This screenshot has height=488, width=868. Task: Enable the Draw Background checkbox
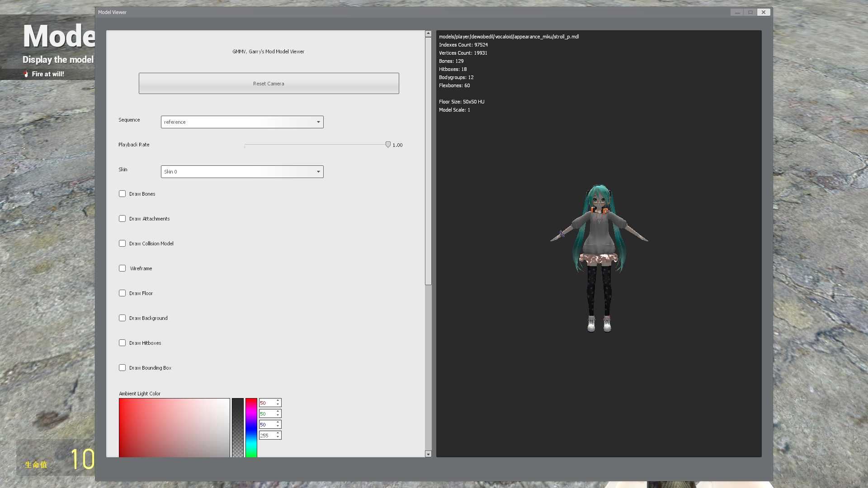[122, 318]
